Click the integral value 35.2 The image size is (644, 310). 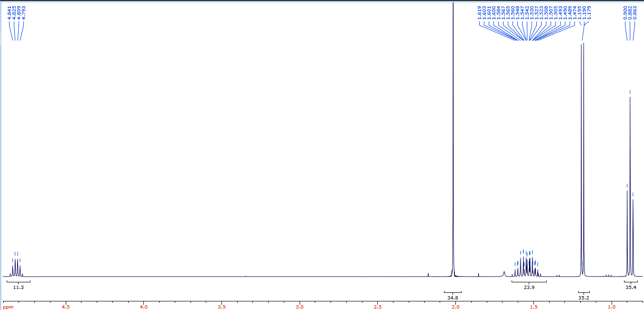tap(584, 297)
